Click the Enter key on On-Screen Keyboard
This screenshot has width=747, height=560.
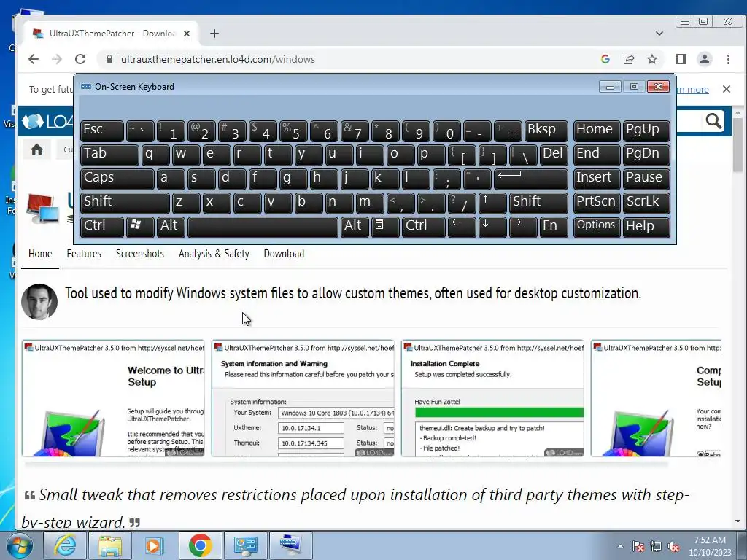tap(531, 178)
